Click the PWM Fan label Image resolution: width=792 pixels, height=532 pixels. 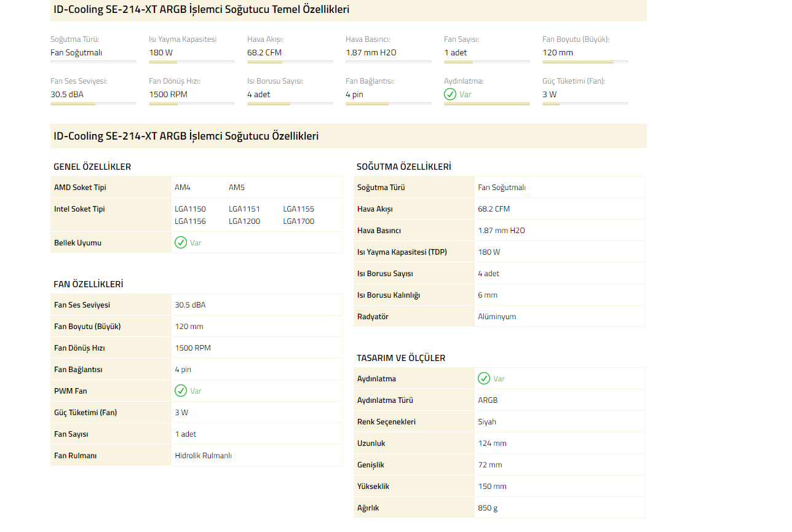tap(71, 391)
